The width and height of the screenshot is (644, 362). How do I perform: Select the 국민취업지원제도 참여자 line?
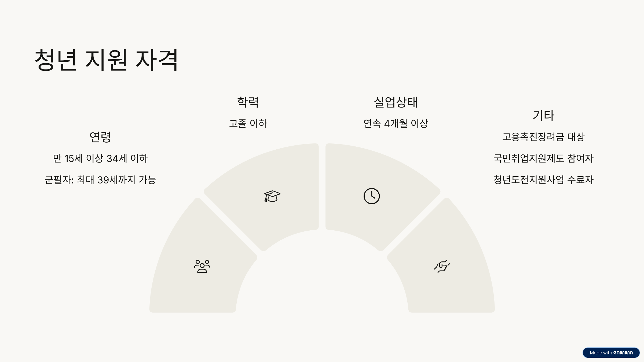pos(543,158)
